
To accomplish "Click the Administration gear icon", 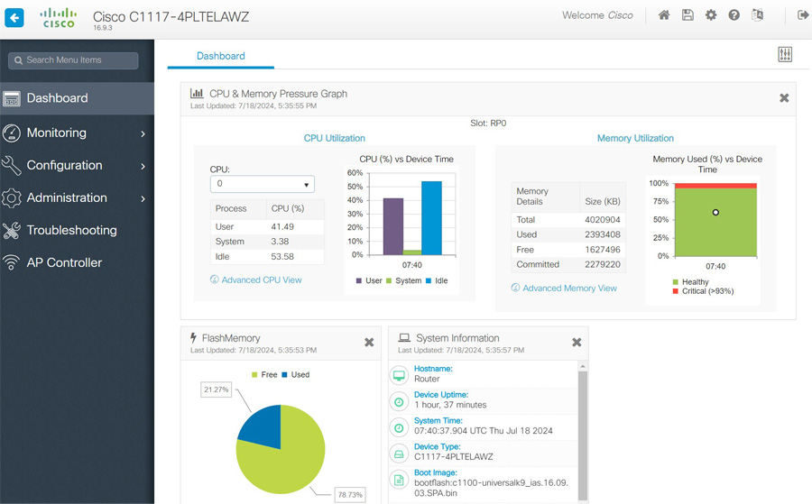I will pos(12,198).
